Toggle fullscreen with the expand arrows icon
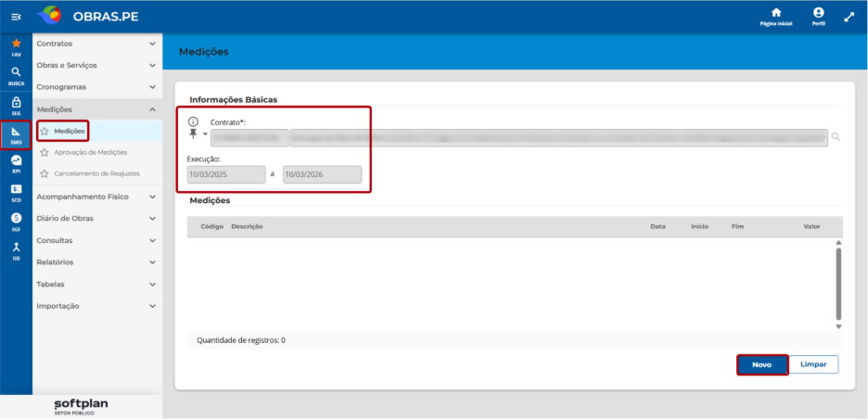This screenshot has height=420, width=868. 849,18
